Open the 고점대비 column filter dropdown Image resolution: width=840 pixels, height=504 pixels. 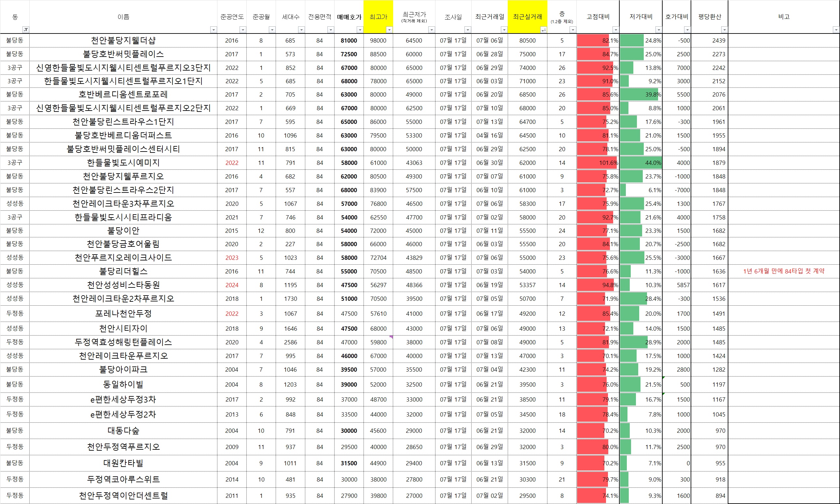coord(615,30)
